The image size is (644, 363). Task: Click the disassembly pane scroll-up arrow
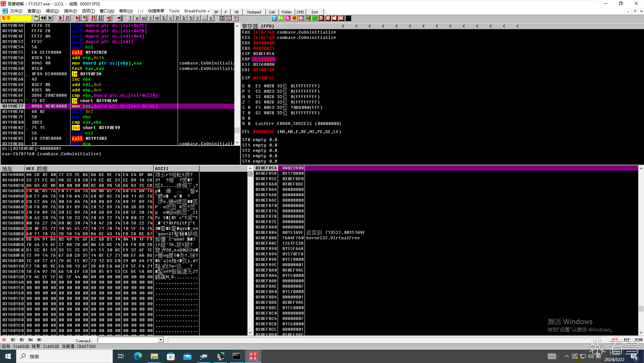coord(237,26)
